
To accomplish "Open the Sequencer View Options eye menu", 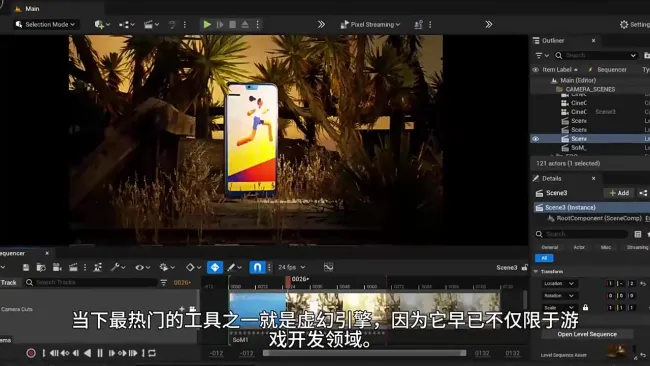I will [x=142, y=267].
